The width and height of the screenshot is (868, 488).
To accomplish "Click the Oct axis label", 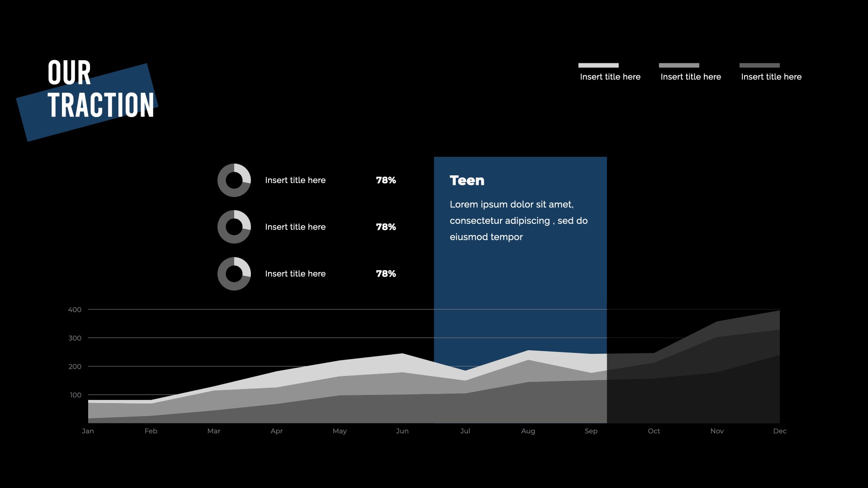I will point(654,431).
